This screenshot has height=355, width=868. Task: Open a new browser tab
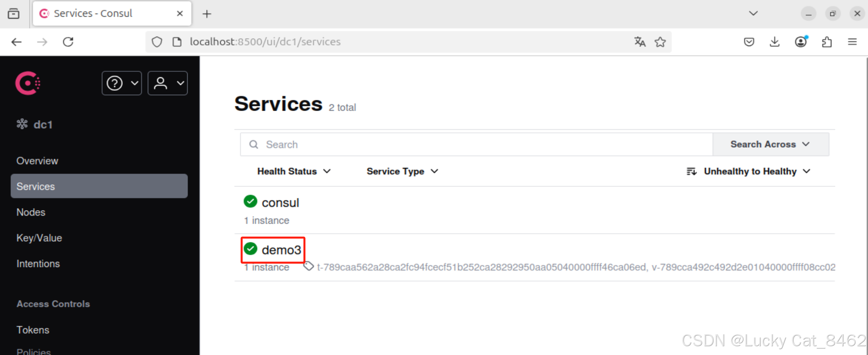coord(207,14)
